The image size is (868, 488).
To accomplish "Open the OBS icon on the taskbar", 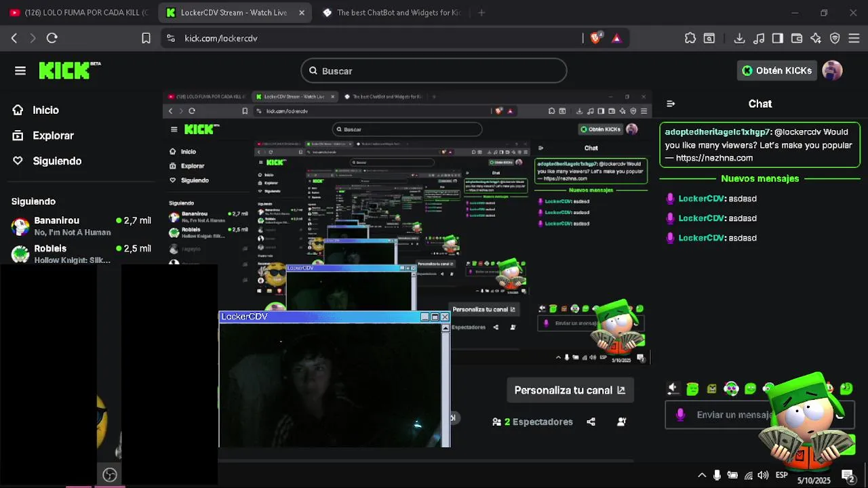I will tap(110, 475).
